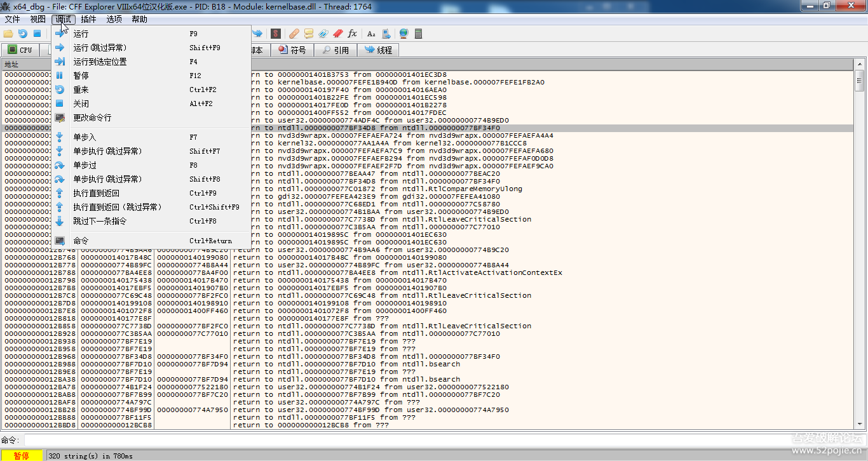Click 更改命令行 in the debug menu
868x461 pixels.
(x=92, y=117)
